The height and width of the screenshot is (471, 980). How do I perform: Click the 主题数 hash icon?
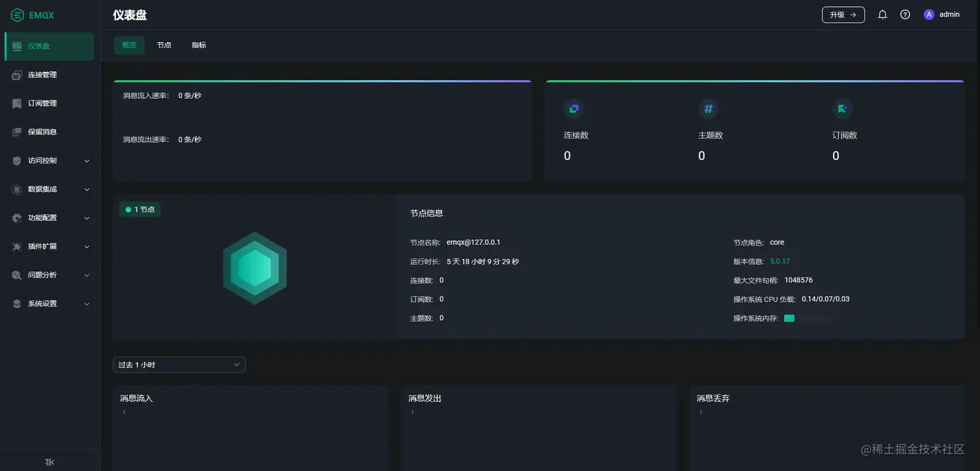pyautogui.click(x=708, y=109)
